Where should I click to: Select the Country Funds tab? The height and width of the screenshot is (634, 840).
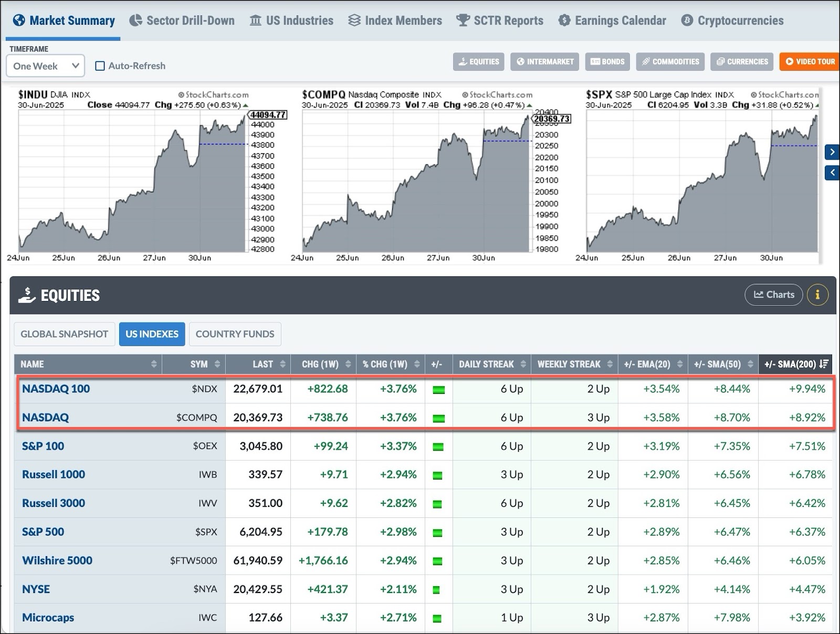[x=235, y=334]
